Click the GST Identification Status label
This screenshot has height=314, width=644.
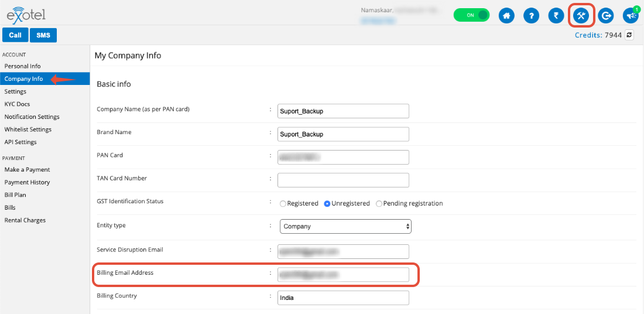130,202
